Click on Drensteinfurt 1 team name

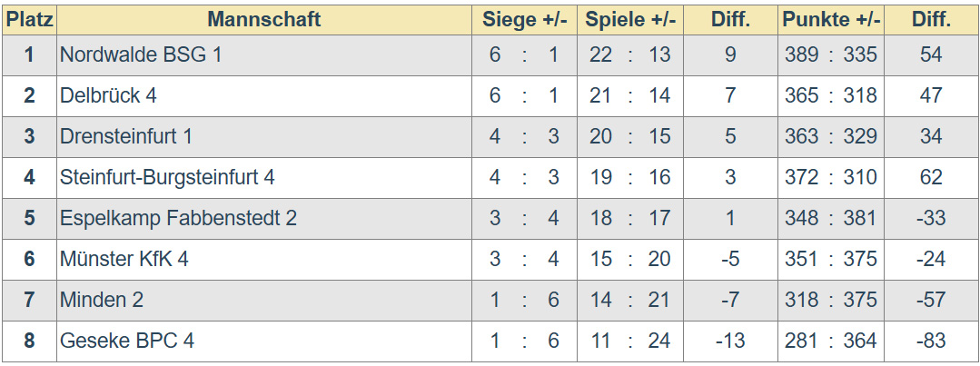pos(126,136)
